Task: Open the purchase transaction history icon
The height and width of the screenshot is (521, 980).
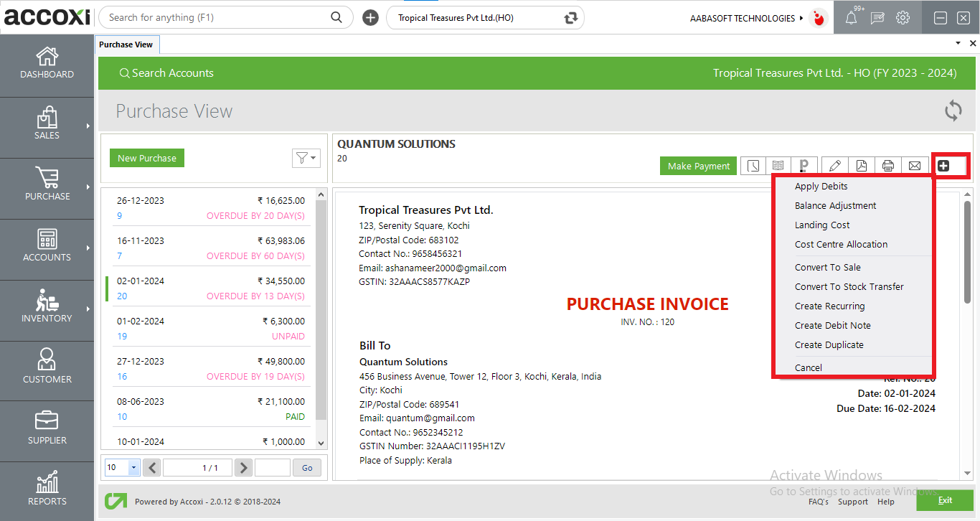Action: (753, 165)
